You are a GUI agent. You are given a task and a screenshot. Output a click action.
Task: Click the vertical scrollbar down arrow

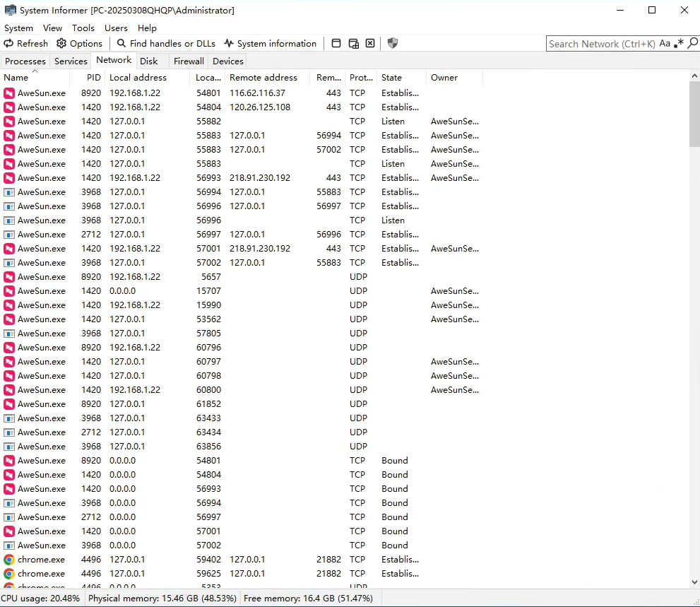[x=694, y=582]
